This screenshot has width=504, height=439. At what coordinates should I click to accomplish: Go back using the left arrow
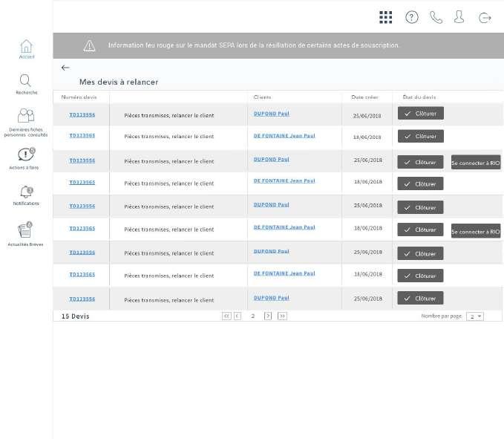point(65,68)
